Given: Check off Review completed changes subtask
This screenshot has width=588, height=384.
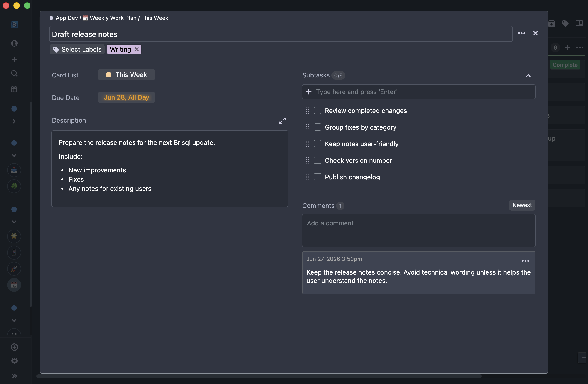Looking at the screenshot, I should (x=318, y=110).
